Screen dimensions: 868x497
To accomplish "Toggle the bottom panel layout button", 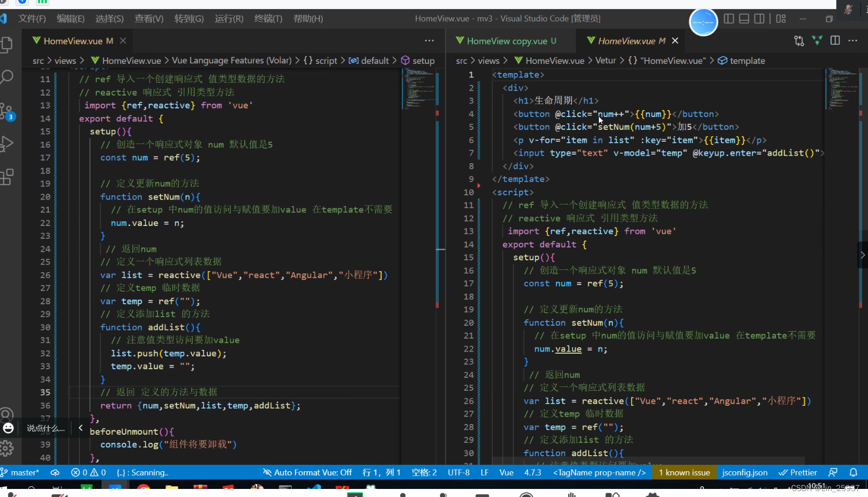I will point(744,19).
